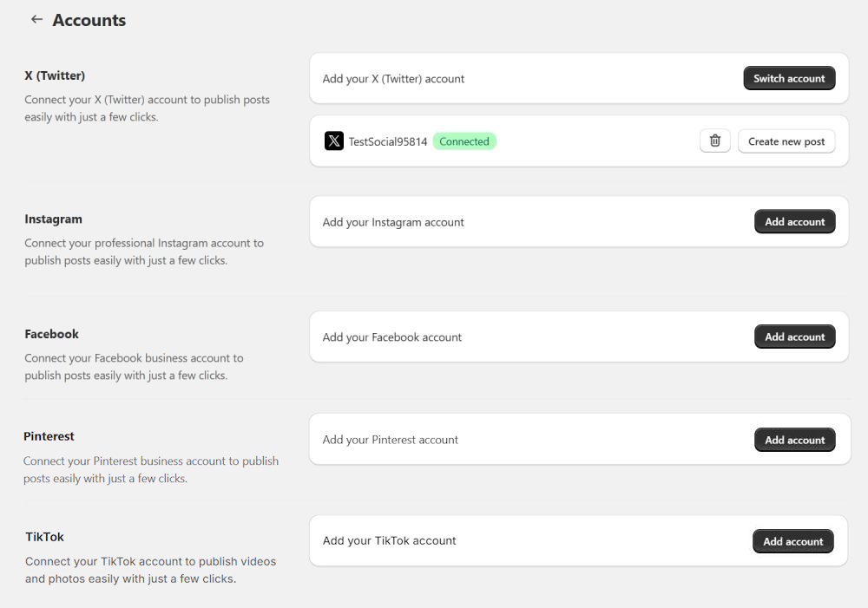Click the X logo next to TestSocial95814
This screenshot has width=868, height=608.
click(x=334, y=141)
